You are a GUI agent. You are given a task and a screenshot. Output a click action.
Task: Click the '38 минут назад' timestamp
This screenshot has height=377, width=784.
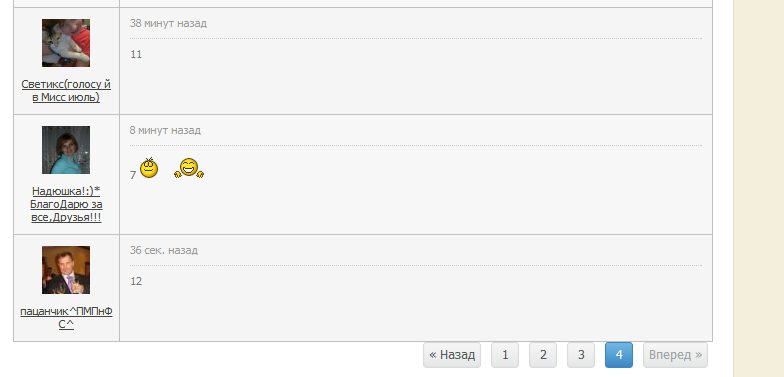[168, 24]
